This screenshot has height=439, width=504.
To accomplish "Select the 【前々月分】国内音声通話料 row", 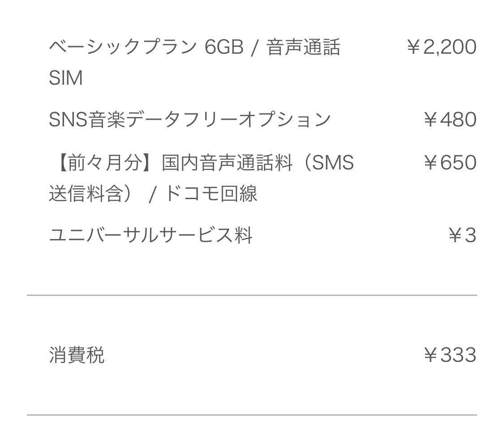I will pos(262,178).
